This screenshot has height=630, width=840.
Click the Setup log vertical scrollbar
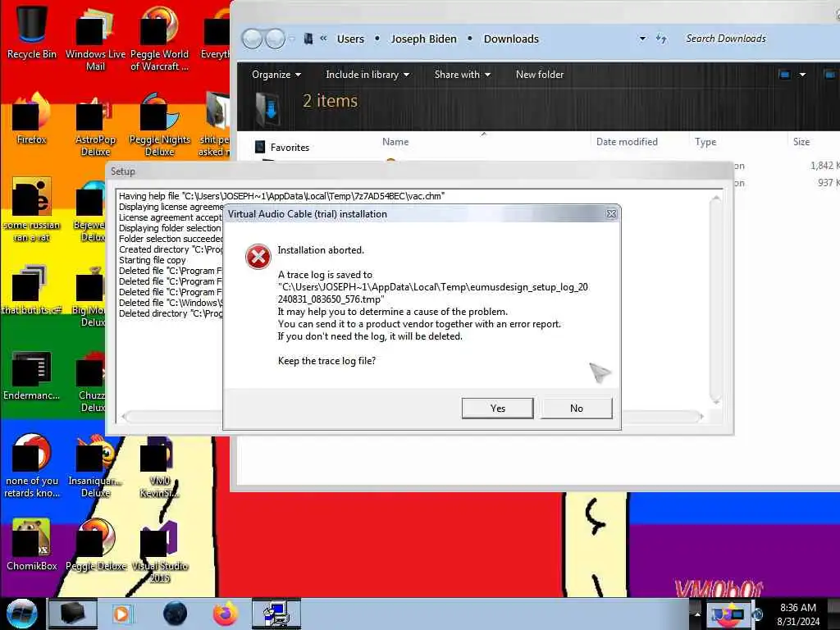(715, 300)
